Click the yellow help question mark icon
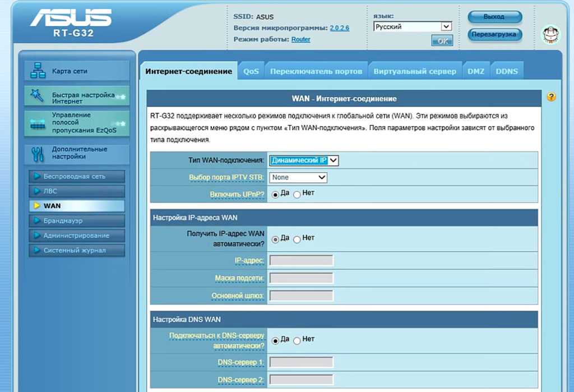Image resolution: width=574 pixels, height=392 pixels. tap(551, 97)
